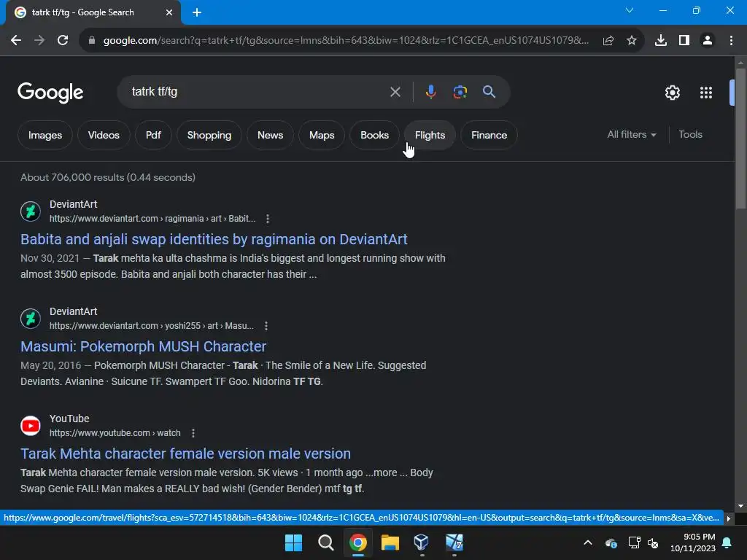View site security lock info
The height and width of the screenshot is (560, 747).
pyautogui.click(x=92, y=41)
